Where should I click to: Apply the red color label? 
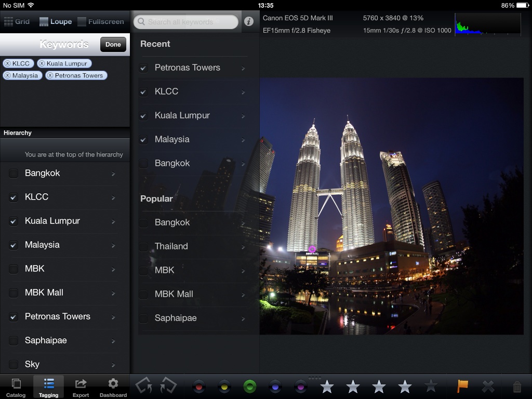tap(199, 387)
